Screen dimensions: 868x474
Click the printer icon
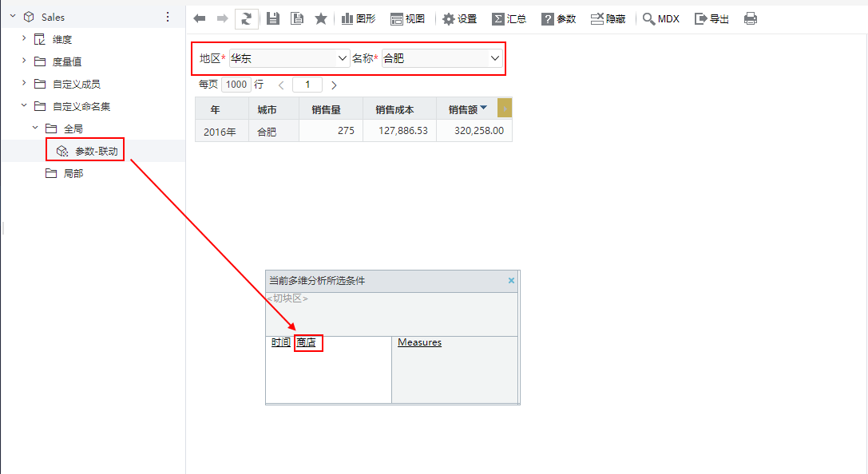click(751, 19)
